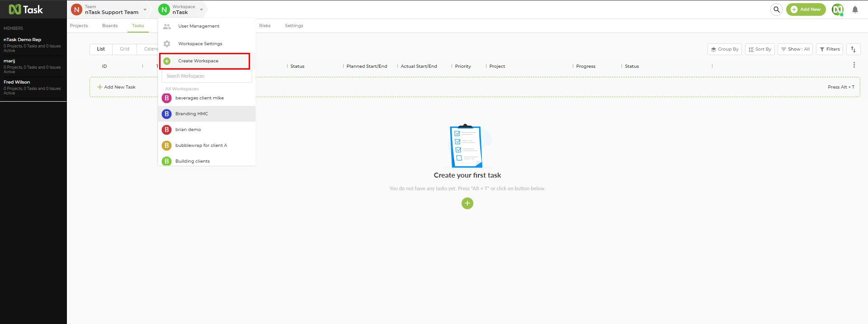Go to the Risks tab

click(265, 26)
